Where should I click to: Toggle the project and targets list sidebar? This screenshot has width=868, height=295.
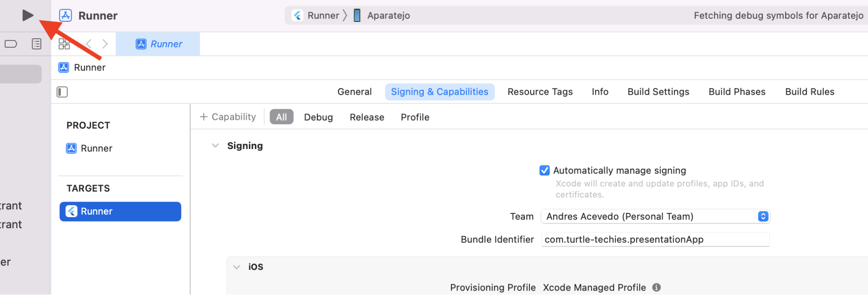click(x=62, y=92)
